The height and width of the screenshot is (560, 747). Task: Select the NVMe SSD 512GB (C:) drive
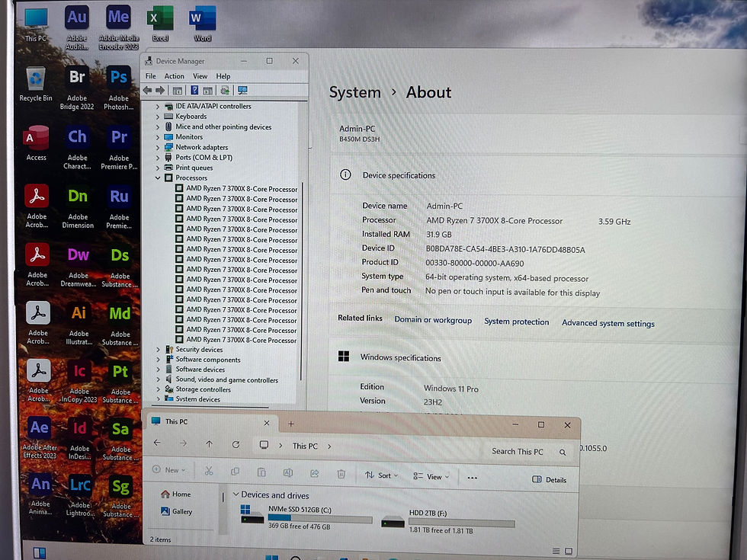click(306, 517)
